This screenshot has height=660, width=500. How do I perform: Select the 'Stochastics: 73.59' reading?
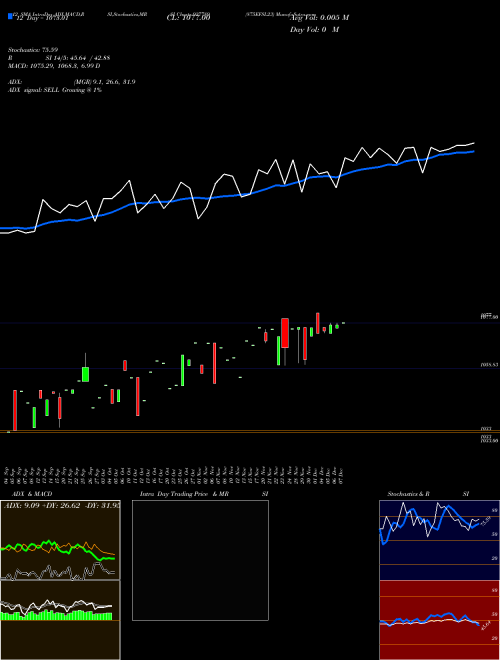[x=33, y=50]
